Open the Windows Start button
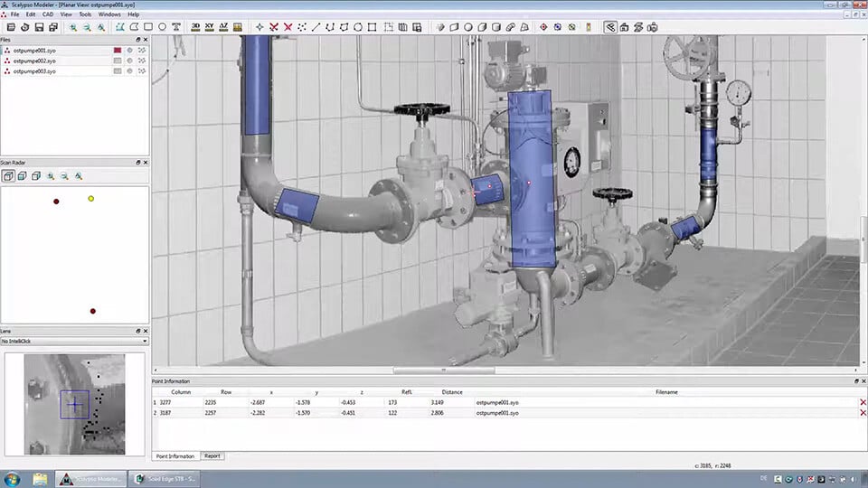 coord(12,479)
